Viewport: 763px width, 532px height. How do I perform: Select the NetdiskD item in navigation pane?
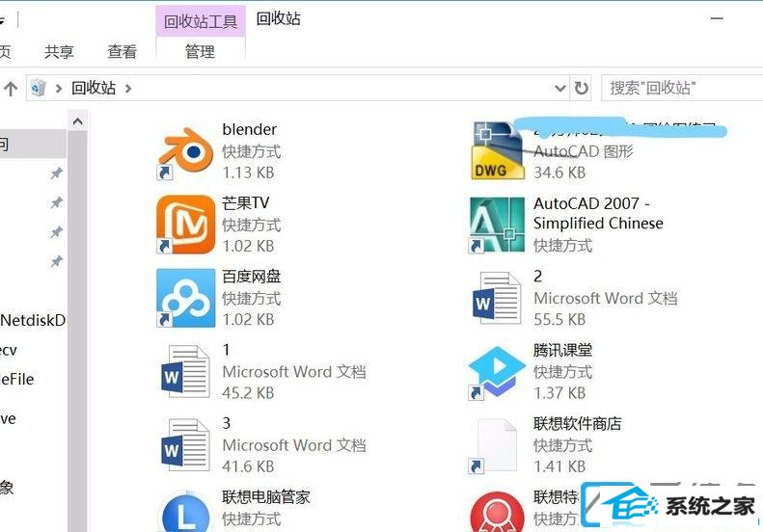coord(33,320)
